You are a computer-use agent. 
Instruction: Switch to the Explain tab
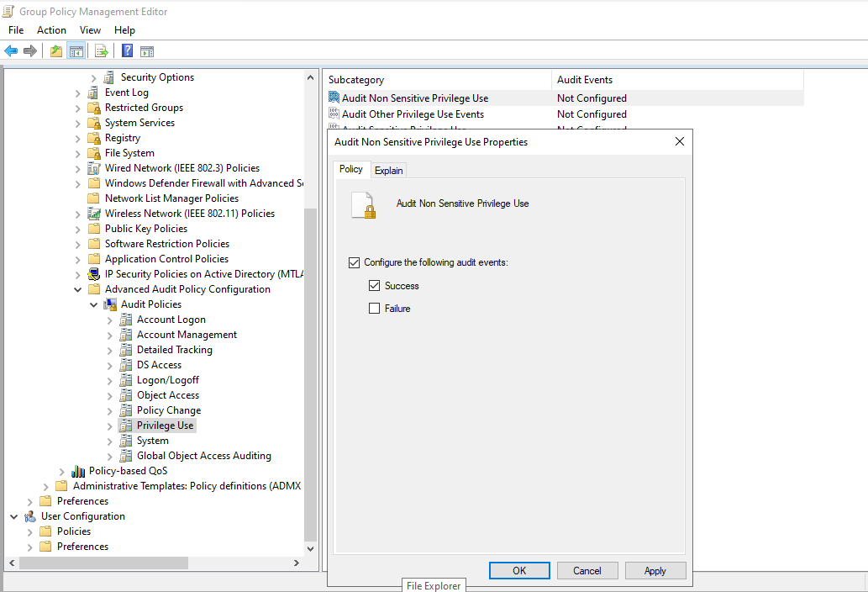[388, 171]
